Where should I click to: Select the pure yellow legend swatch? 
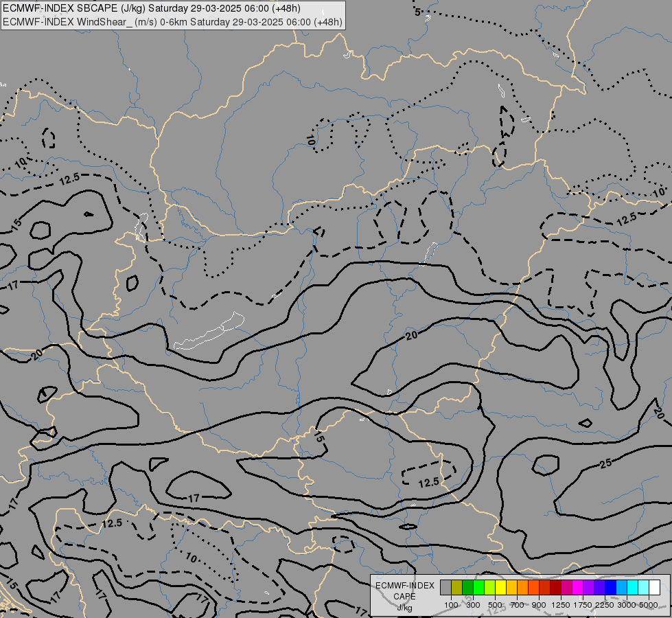click(x=500, y=588)
